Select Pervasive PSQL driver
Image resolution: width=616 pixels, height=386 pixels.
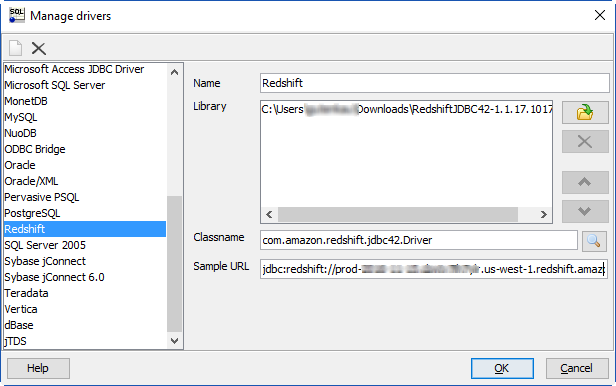[x=85, y=197]
